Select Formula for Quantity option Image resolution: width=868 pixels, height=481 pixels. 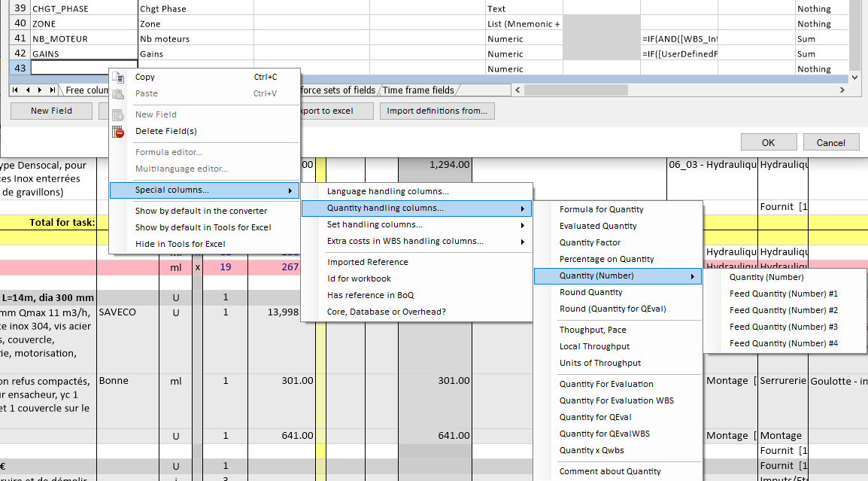click(601, 209)
